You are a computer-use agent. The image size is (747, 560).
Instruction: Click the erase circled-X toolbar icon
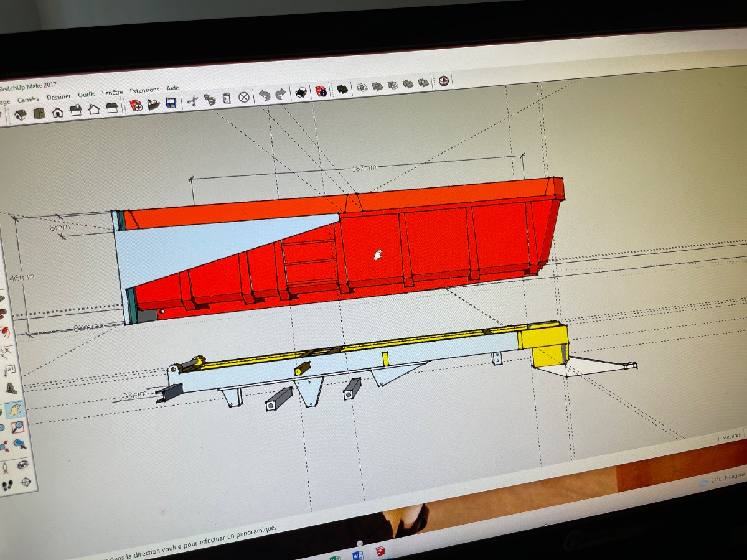(x=244, y=97)
